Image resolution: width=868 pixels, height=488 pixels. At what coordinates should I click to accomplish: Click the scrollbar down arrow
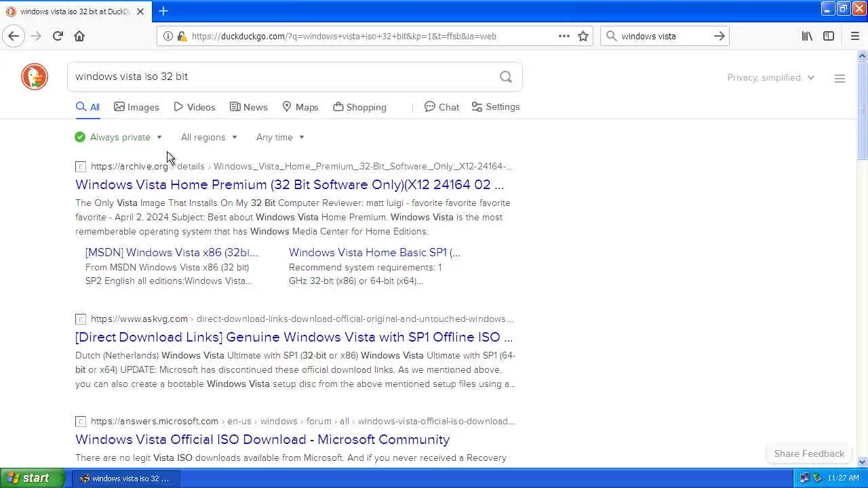[x=862, y=462]
